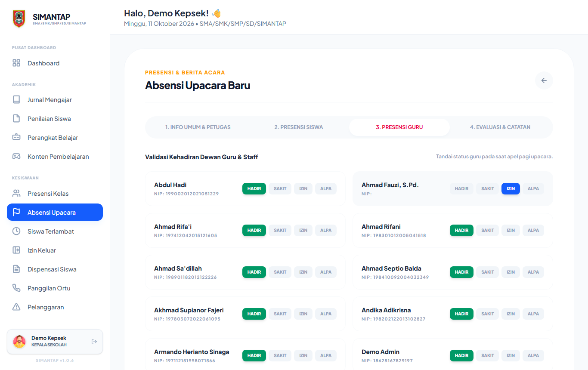The image size is (588, 370).
Task: Open Jurnal Mengajar in the sidebar
Action: point(55,100)
